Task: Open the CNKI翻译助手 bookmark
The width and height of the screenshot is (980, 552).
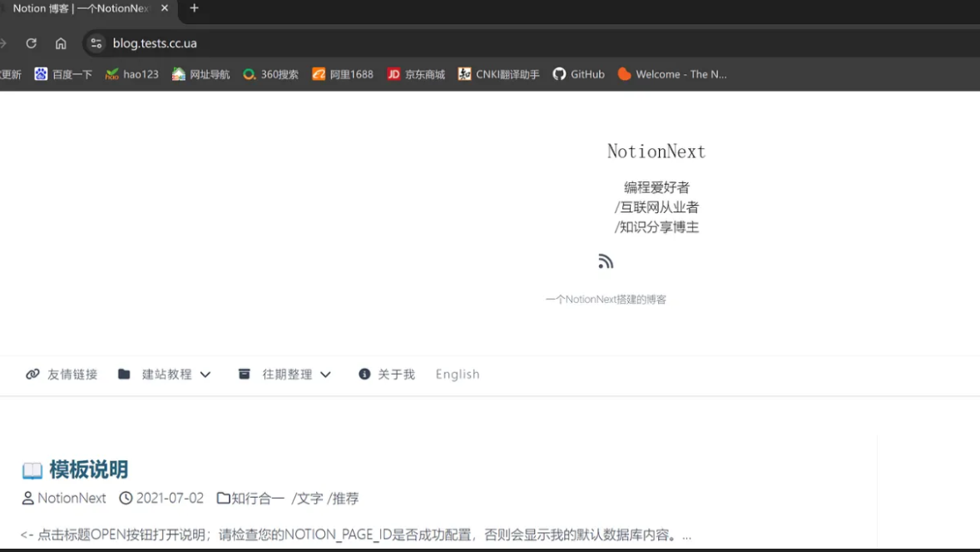Action: [x=498, y=74]
